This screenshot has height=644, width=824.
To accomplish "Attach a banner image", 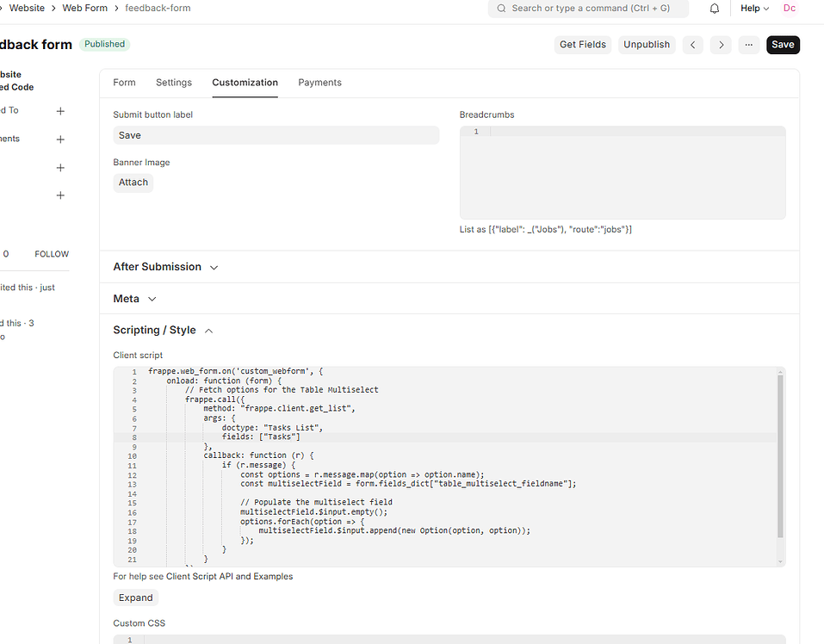I will 133,183.
